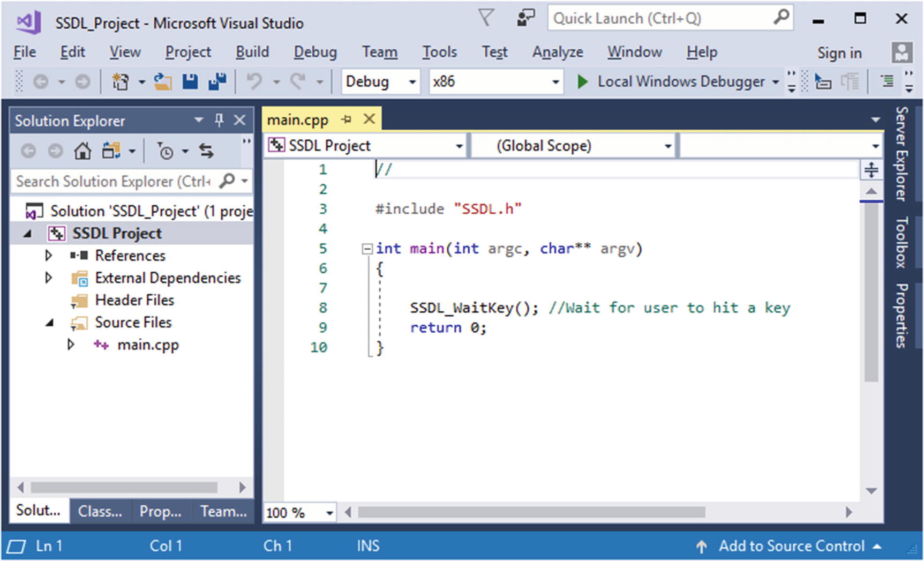
Task: Select main.cpp file in tree
Action: click(148, 345)
